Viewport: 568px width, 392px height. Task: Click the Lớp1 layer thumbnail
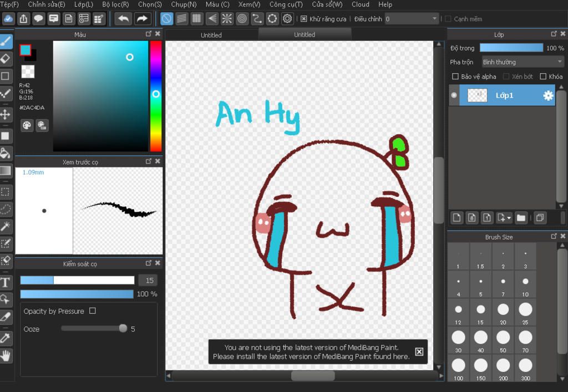pos(478,95)
